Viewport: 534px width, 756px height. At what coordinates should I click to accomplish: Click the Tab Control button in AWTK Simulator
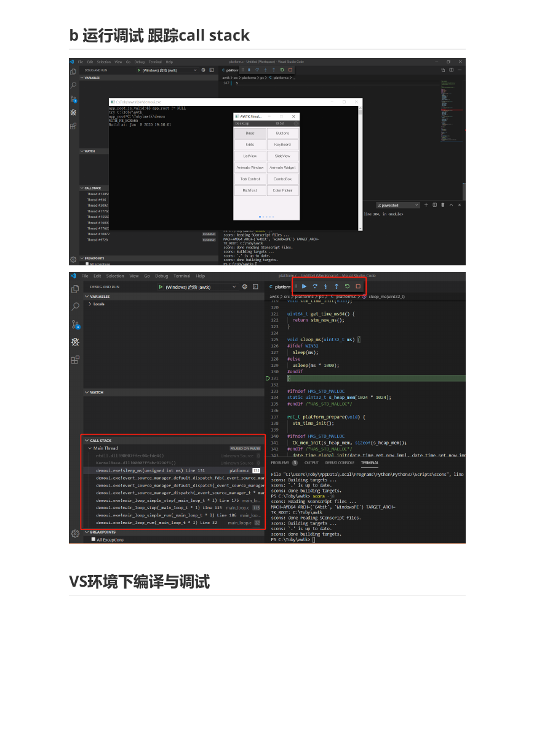point(250,179)
